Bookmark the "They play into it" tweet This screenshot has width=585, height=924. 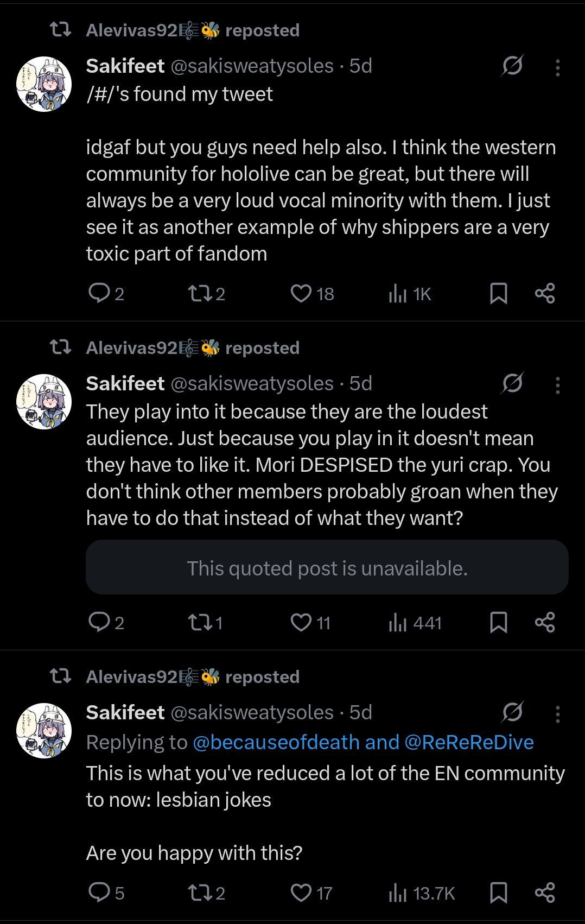[498, 623]
